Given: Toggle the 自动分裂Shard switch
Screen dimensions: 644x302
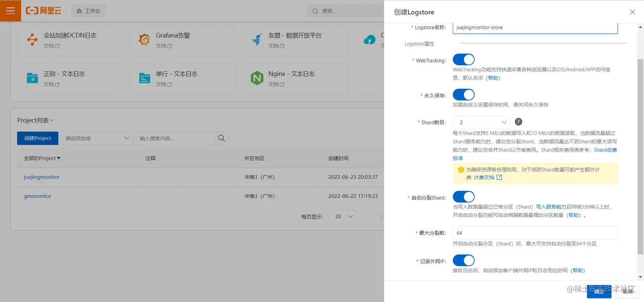Looking at the screenshot, I should pos(463,197).
